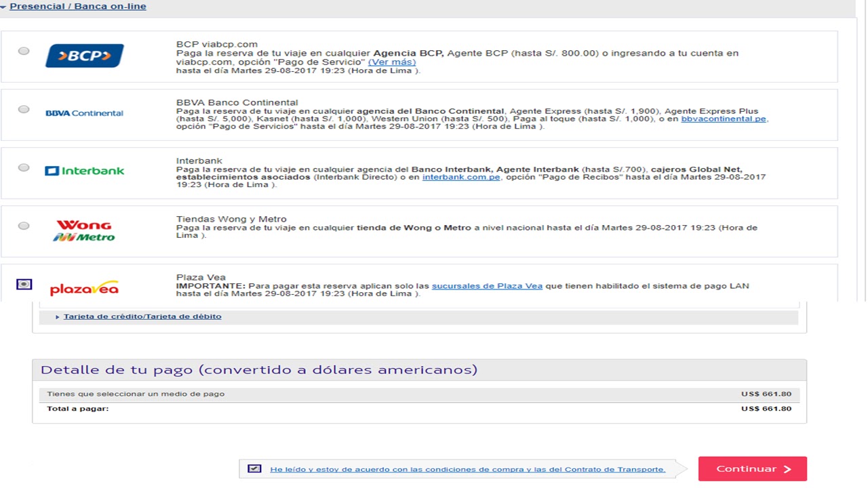Choose the Interbank payment radio button
The image size is (868, 488).
pos(24,167)
